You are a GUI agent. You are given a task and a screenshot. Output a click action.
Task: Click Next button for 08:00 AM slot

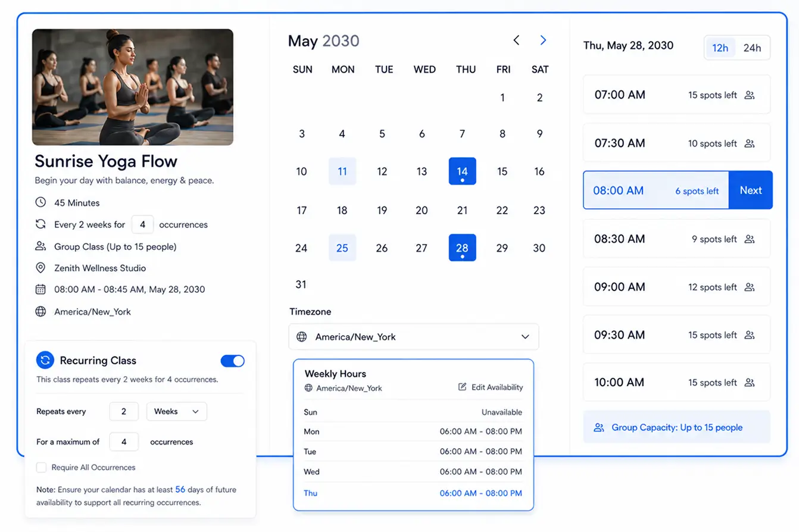click(751, 190)
